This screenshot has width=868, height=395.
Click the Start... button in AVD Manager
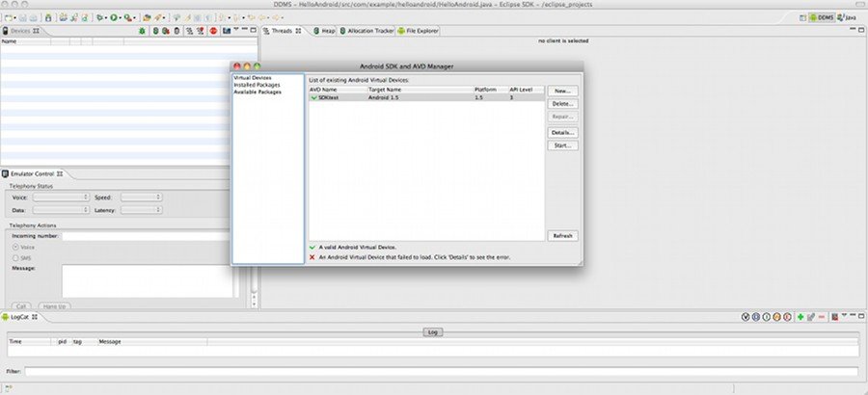(563, 145)
